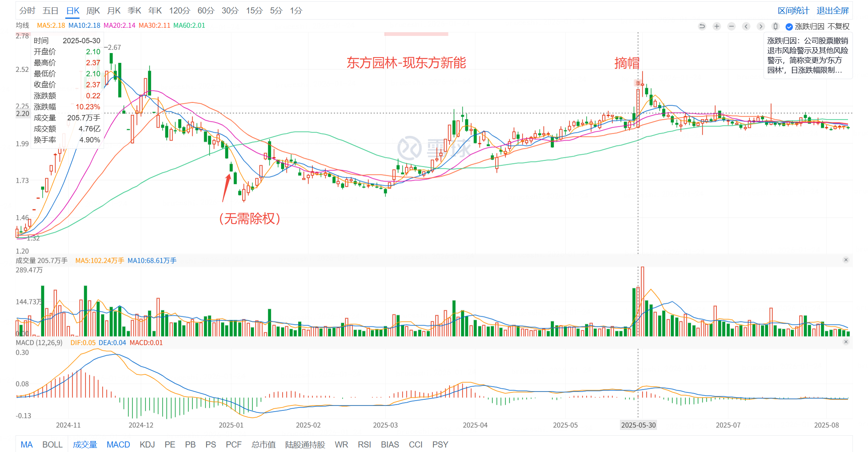Click the reset chart undo icon

(702, 27)
